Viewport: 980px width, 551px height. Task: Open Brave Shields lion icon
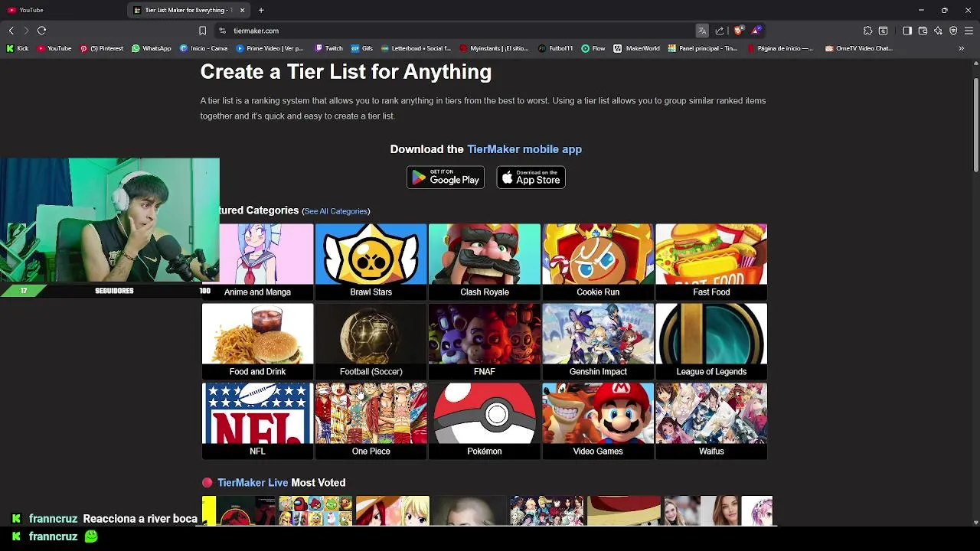(738, 31)
